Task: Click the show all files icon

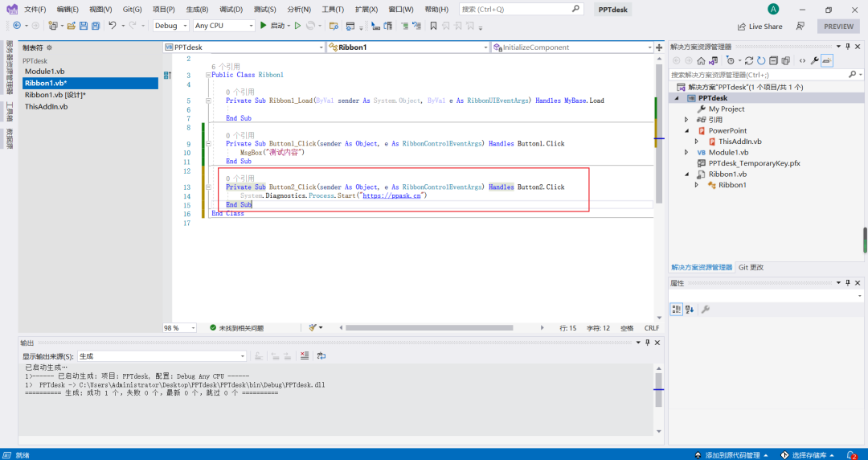Action: click(x=785, y=60)
